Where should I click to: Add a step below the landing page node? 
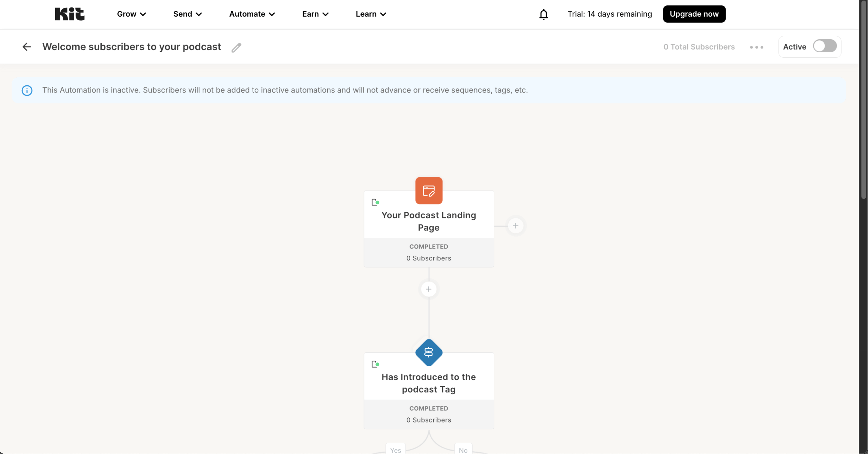click(429, 289)
